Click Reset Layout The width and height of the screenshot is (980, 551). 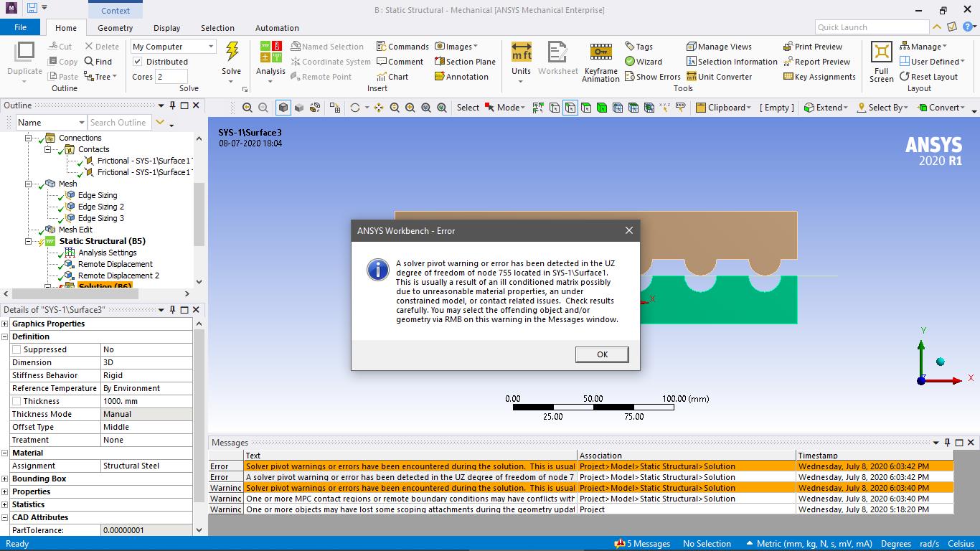pyautogui.click(x=928, y=77)
